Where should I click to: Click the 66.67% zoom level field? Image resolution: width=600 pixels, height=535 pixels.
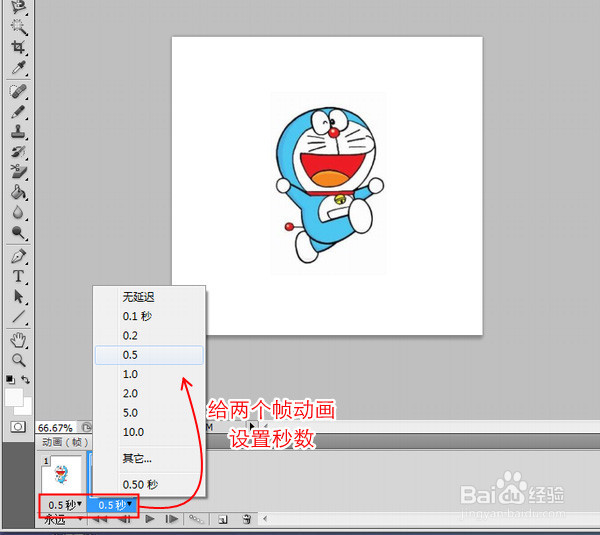(x=55, y=428)
